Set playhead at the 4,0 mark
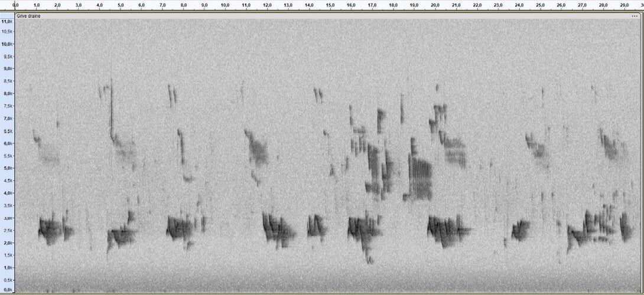 tap(100, 5)
